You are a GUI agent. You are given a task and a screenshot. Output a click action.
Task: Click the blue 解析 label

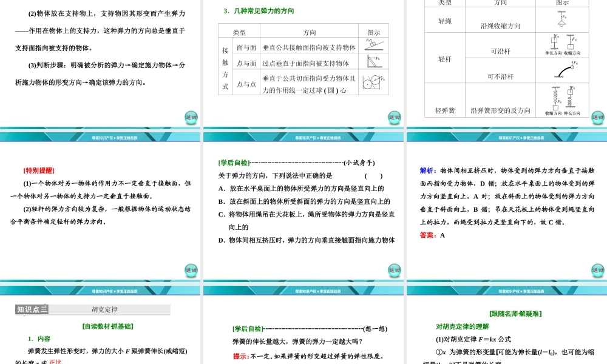pos(428,170)
